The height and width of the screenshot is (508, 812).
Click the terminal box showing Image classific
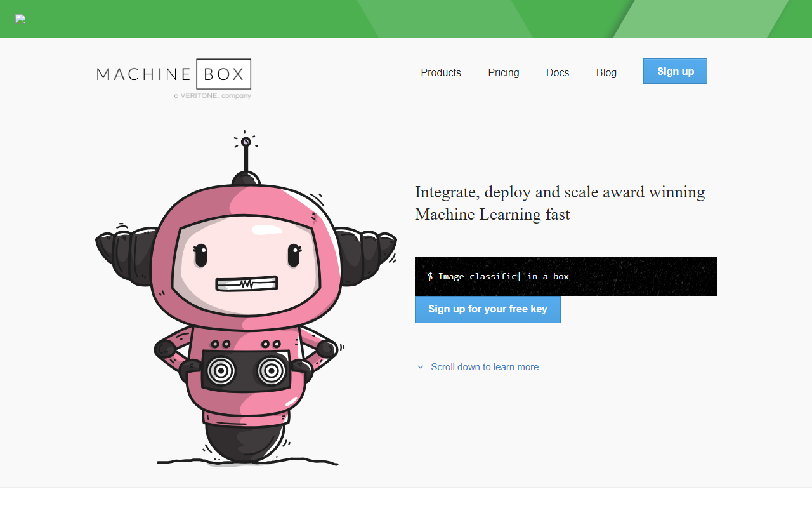point(566,276)
